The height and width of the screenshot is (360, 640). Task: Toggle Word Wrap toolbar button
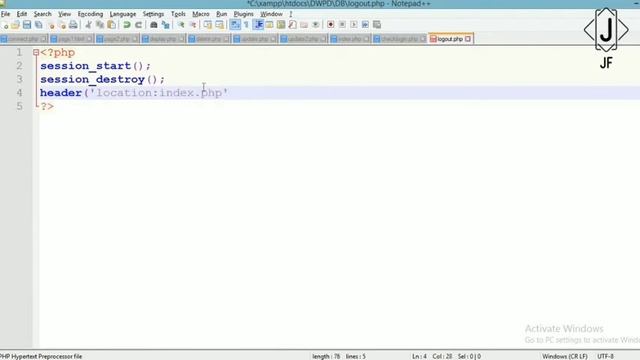point(235,25)
